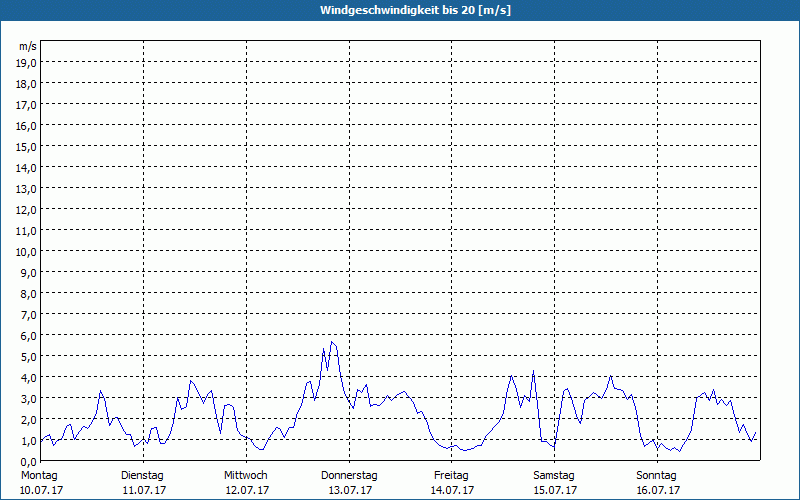Select the 7,0 y-axis value
This screenshot has height=500, width=800.
coord(29,315)
